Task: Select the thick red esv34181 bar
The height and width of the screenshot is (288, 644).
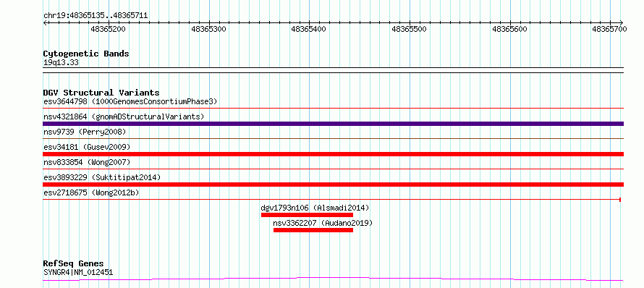Action: tap(334, 153)
